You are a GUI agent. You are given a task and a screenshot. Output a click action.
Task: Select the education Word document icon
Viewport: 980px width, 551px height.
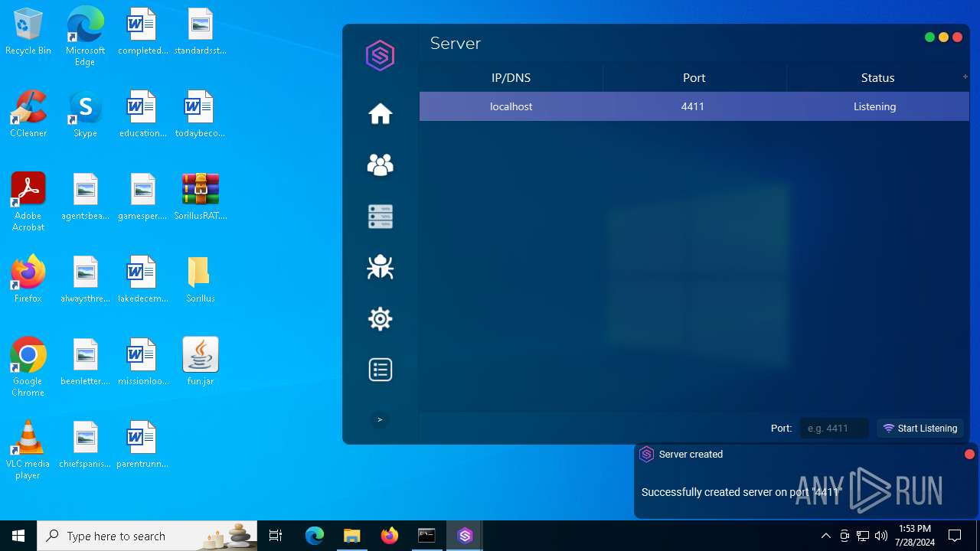142,114
